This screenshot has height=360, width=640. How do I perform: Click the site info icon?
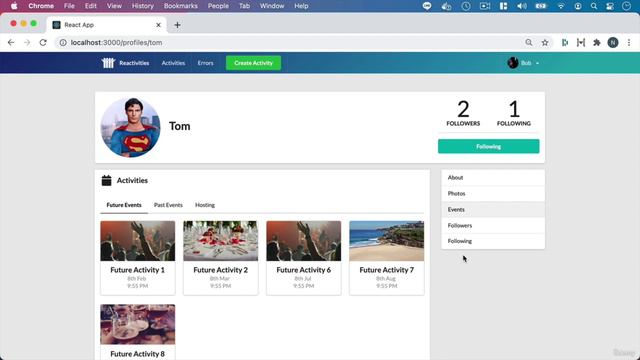[x=63, y=42]
